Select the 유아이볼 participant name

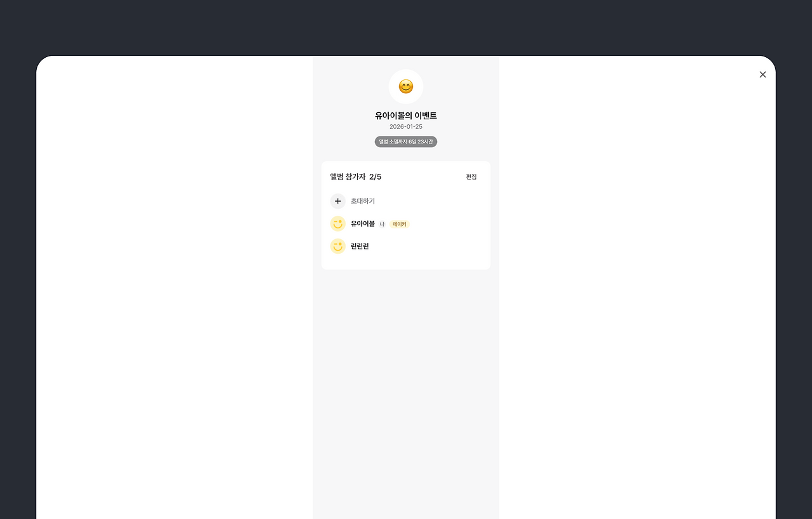click(363, 223)
